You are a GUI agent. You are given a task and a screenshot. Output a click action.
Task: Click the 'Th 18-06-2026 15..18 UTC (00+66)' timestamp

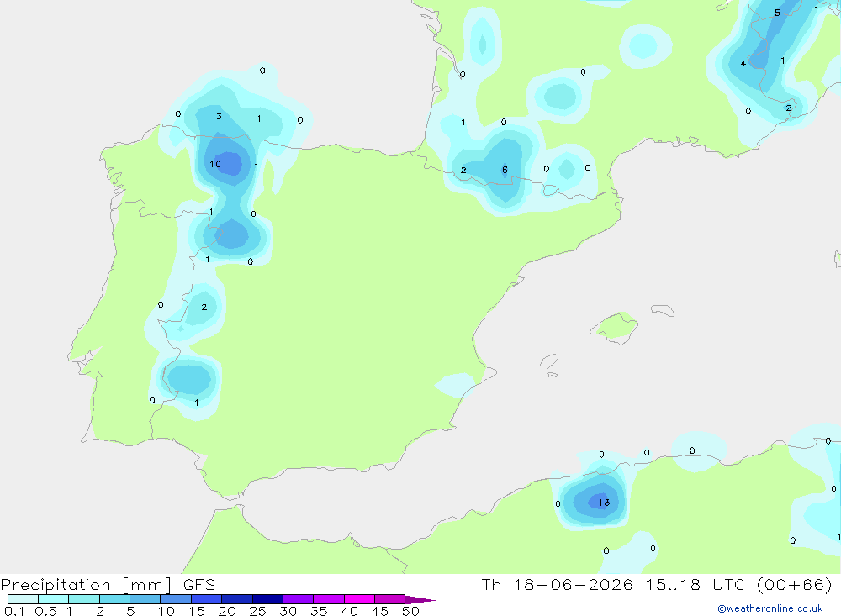click(x=657, y=585)
